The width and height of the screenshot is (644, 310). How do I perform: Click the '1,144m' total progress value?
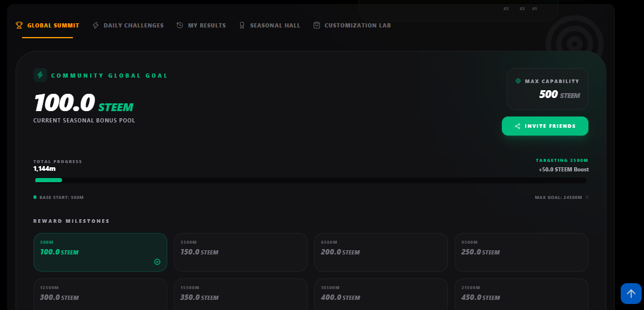tap(44, 169)
